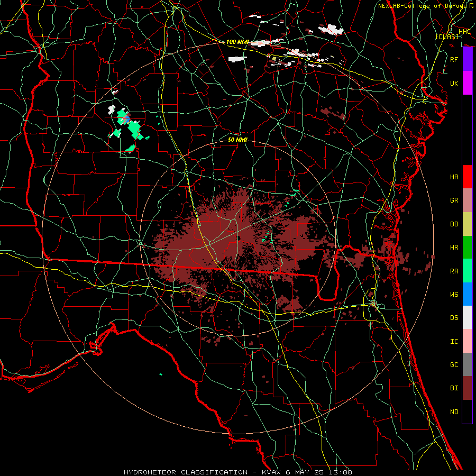The width and height of the screenshot is (476, 476).
Task: Click the RA light green legend swatch
Action: (x=467, y=270)
